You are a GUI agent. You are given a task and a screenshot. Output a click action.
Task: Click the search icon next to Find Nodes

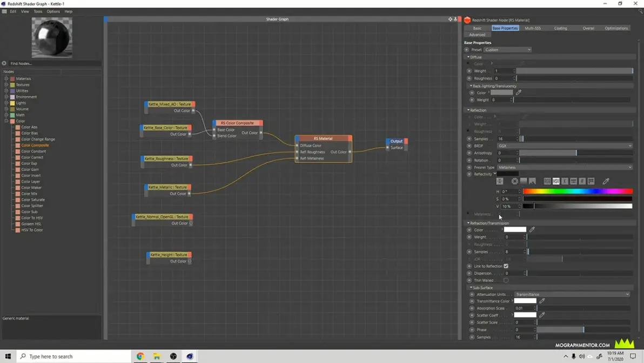(4, 63)
